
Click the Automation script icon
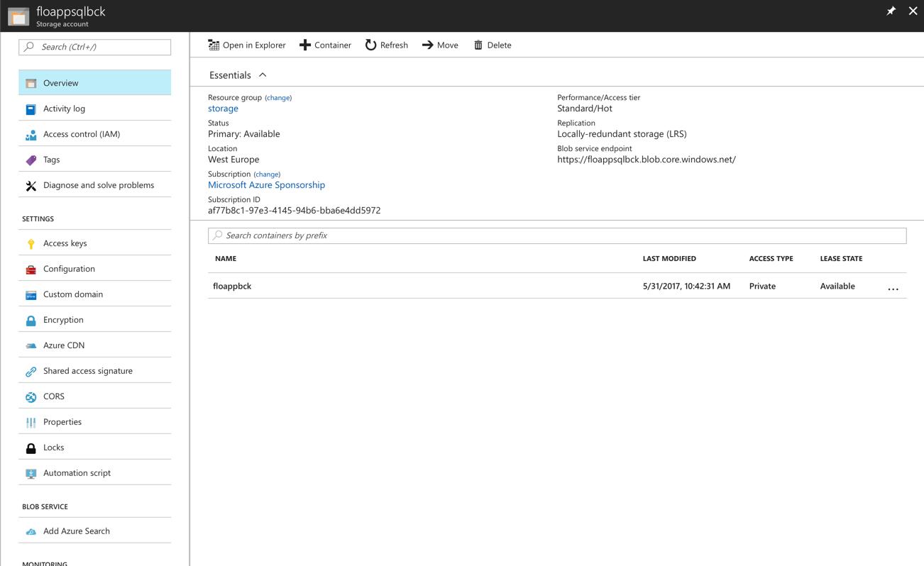[x=31, y=473]
